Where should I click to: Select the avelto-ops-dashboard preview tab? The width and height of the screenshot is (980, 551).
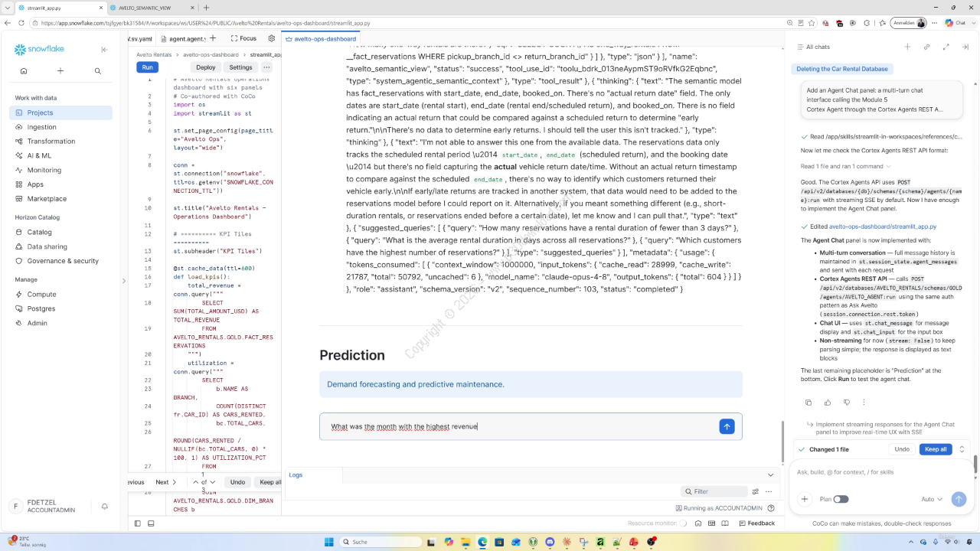(x=322, y=38)
